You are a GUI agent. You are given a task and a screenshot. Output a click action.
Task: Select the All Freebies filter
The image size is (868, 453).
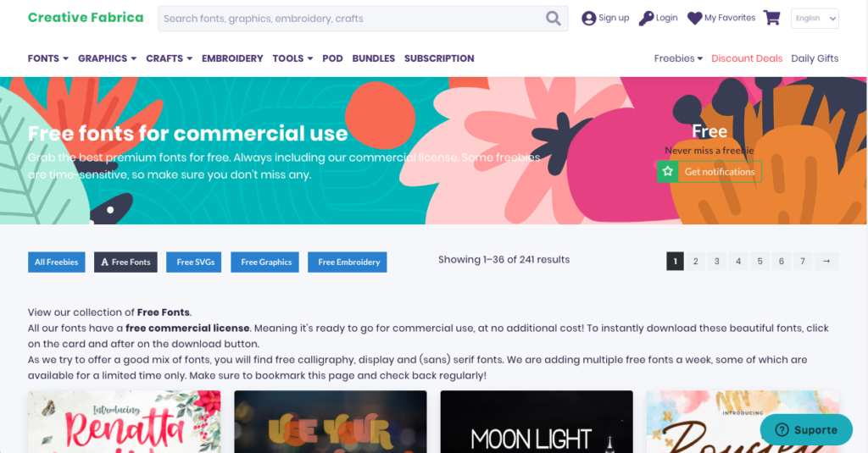pos(57,262)
